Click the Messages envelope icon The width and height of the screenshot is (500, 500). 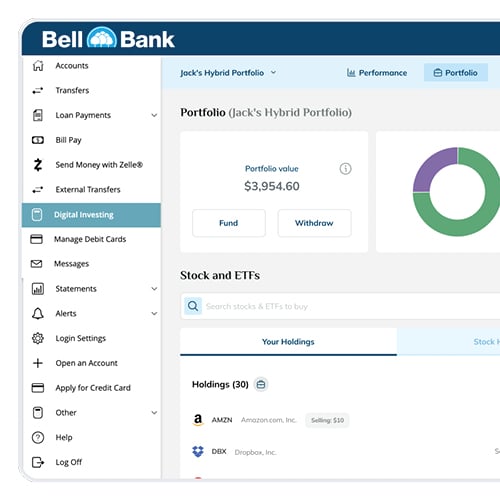[36, 264]
